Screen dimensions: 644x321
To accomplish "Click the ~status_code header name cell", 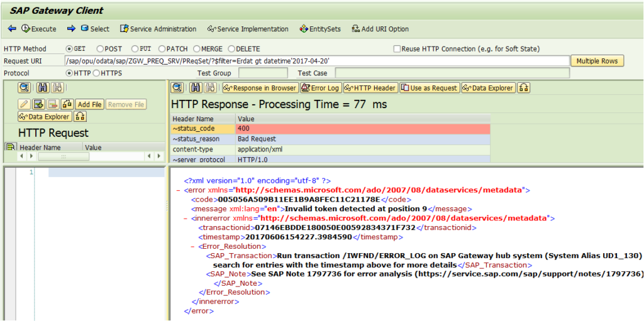I will pyautogui.click(x=203, y=129).
